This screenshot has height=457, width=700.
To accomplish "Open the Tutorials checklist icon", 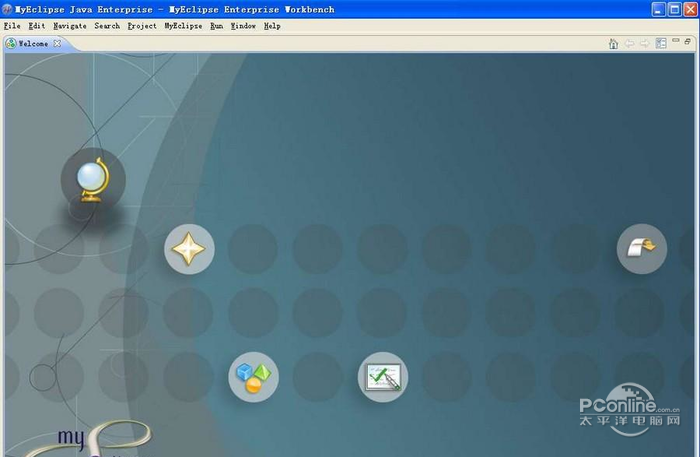I will pyautogui.click(x=383, y=377).
